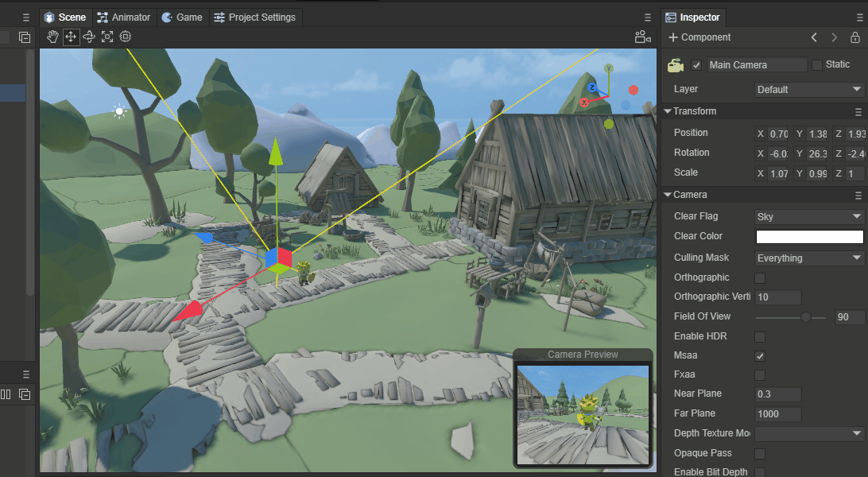Open the Inspector panel hamburger menu
Screen dimensions: 868x477
point(858,17)
